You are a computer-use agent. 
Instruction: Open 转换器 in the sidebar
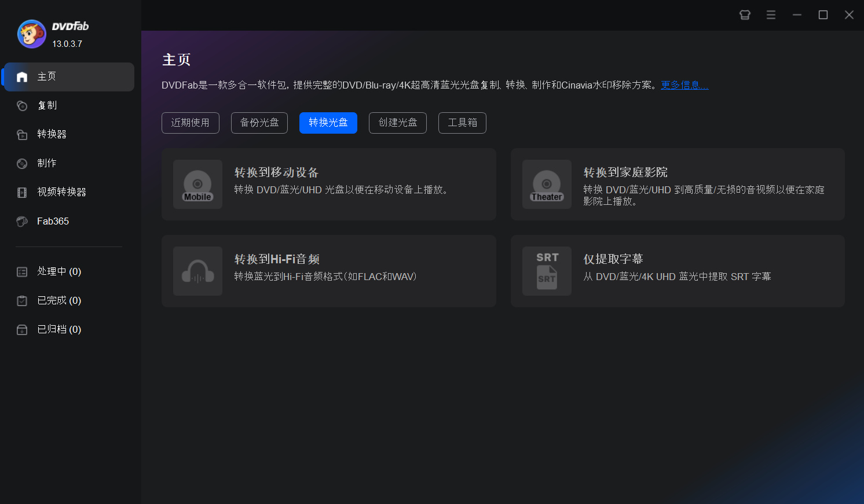click(69, 134)
